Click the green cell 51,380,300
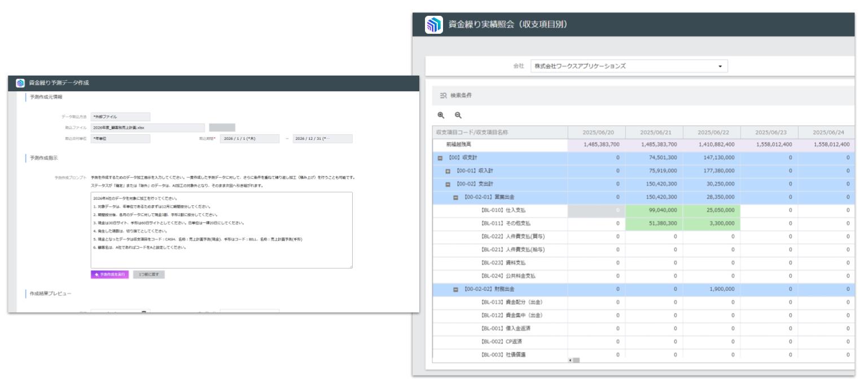Viewport: 868px width, 388px height. [x=654, y=223]
